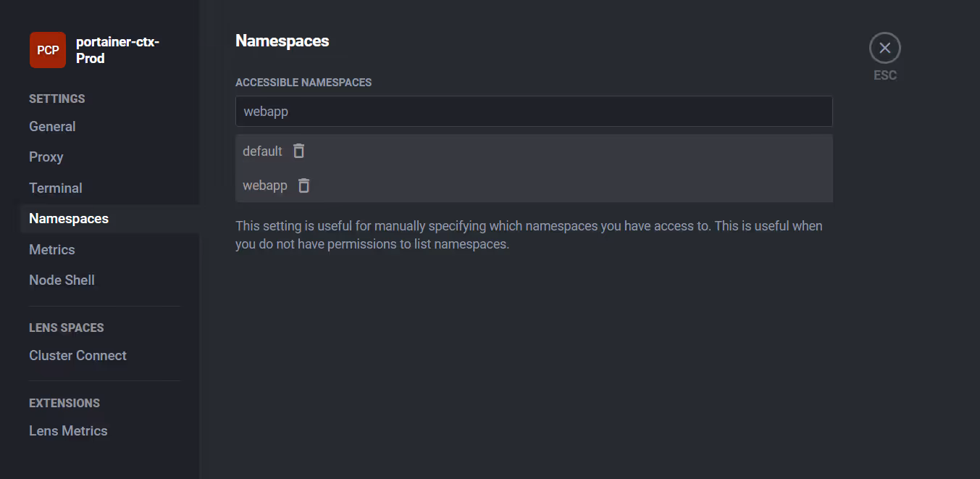This screenshot has height=479, width=980.
Task: Click the PCP cluster avatar icon
Action: coord(48,50)
